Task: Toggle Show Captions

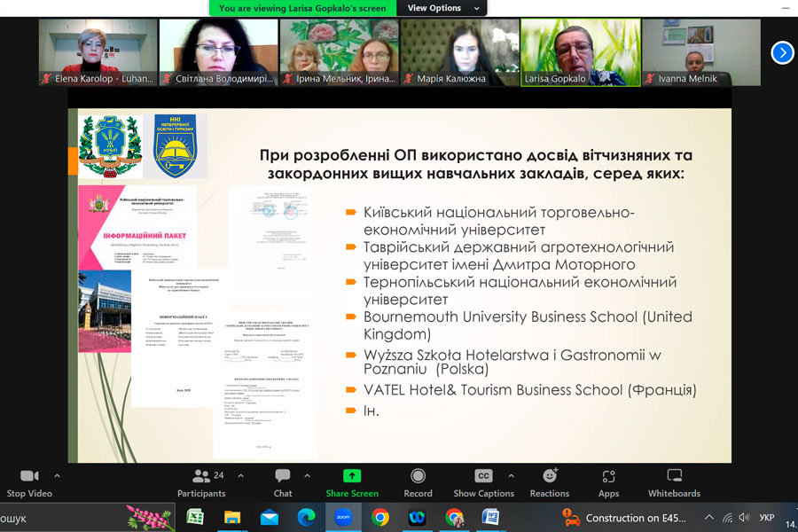Action: click(483, 477)
